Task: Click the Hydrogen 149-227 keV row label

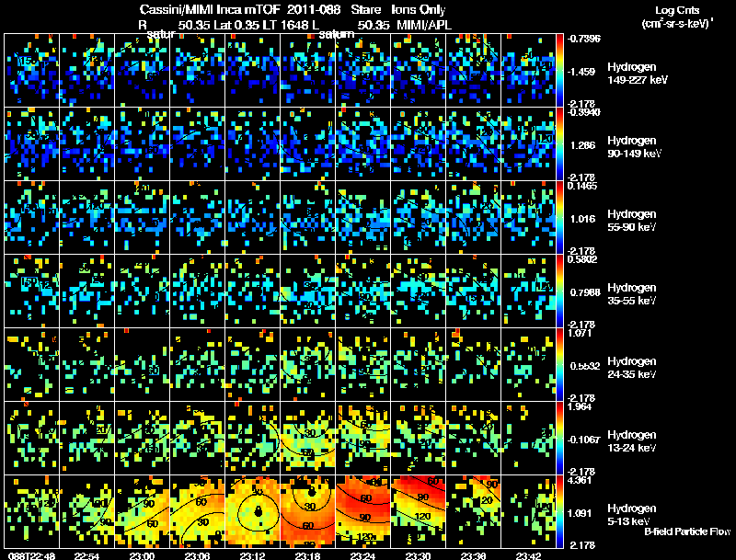Action: pyautogui.click(x=638, y=74)
